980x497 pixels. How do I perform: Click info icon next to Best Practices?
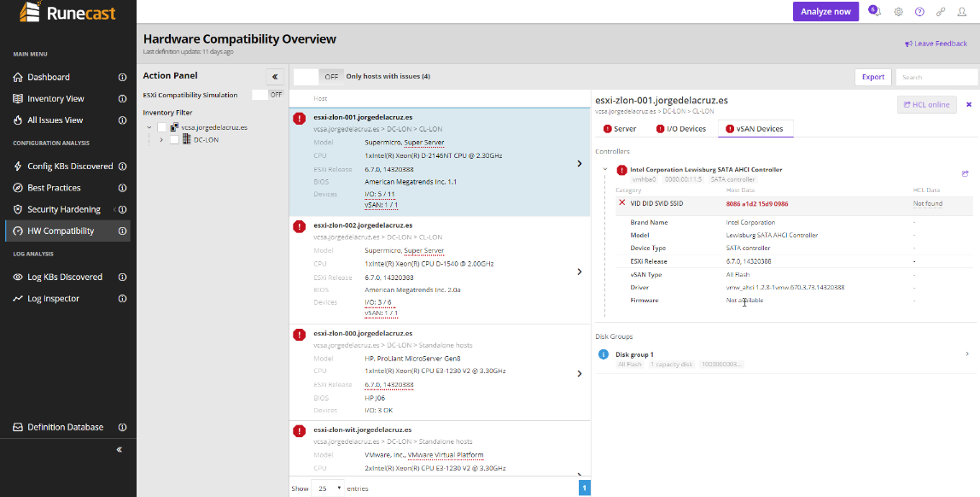pos(123,188)
